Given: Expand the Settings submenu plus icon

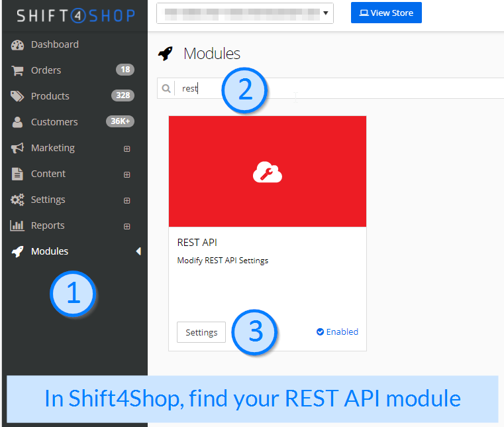Looking at the screenshot, I should (127, 200).
